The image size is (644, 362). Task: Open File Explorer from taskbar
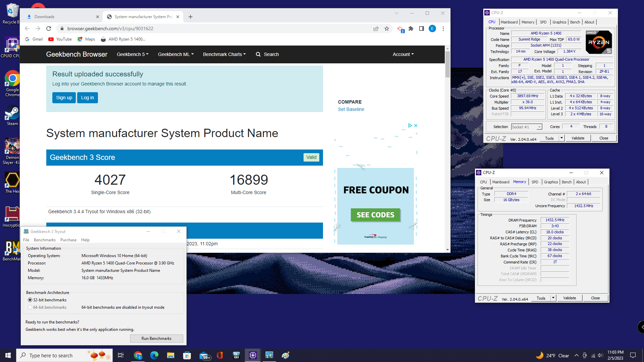170,355
